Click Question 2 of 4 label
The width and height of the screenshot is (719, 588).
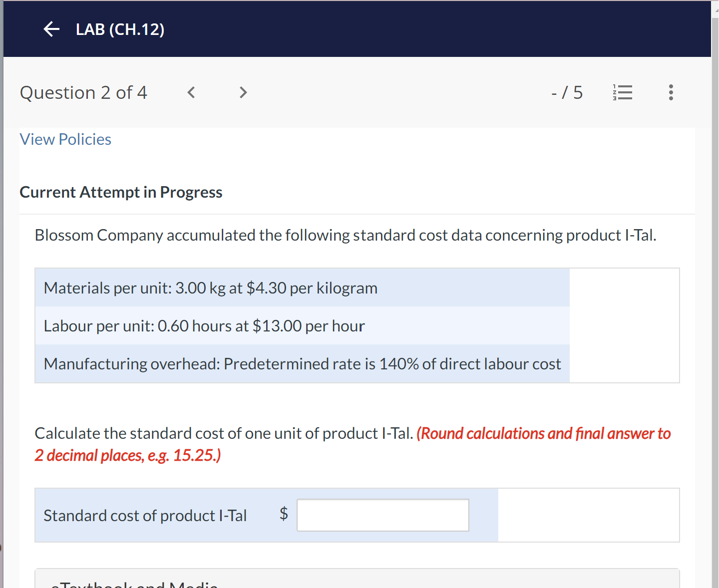[x=83, y=92]
